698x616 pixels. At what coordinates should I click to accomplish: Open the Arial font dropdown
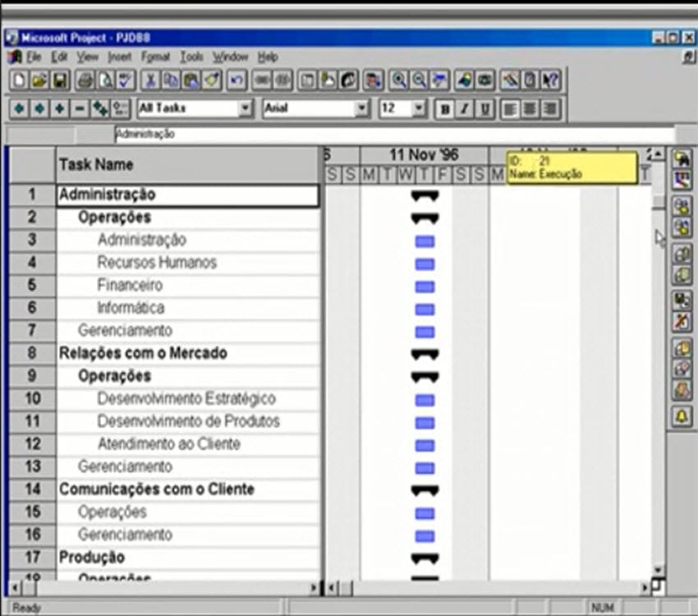(362, 108)
